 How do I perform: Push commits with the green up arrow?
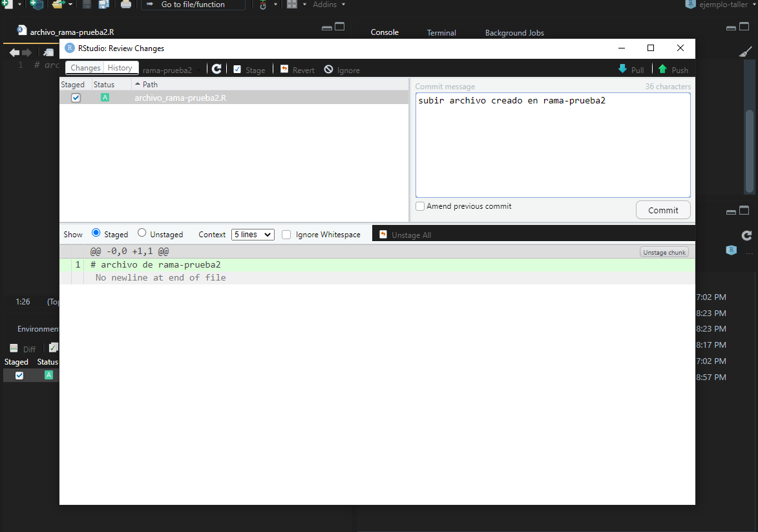point(663,69)
